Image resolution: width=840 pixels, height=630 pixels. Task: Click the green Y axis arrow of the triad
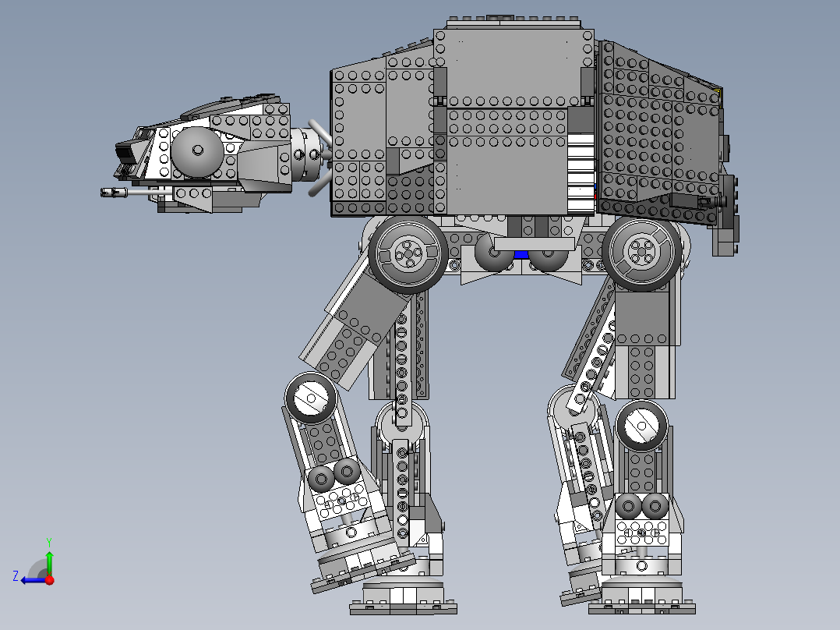(x=49, y=563)
